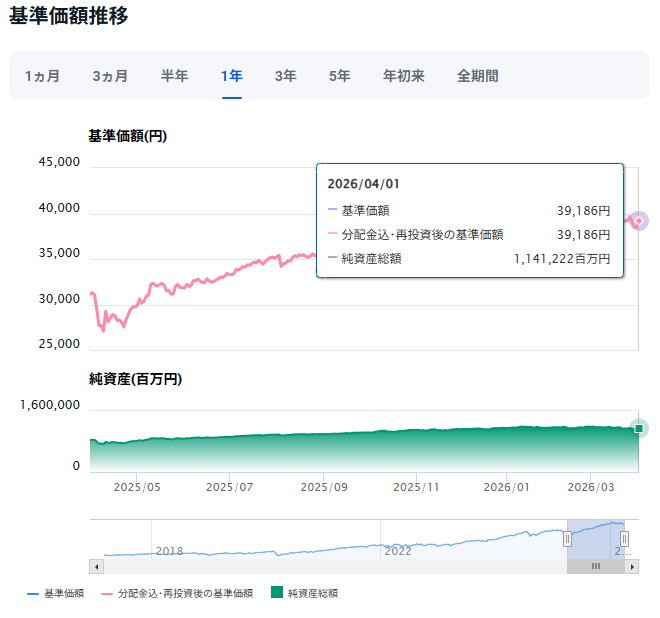
Task: Click the right range handle in navigator
Action: [625, 539]
